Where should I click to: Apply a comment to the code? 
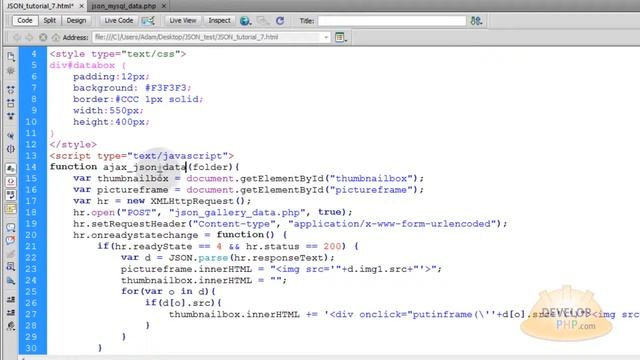coord(11,227)
